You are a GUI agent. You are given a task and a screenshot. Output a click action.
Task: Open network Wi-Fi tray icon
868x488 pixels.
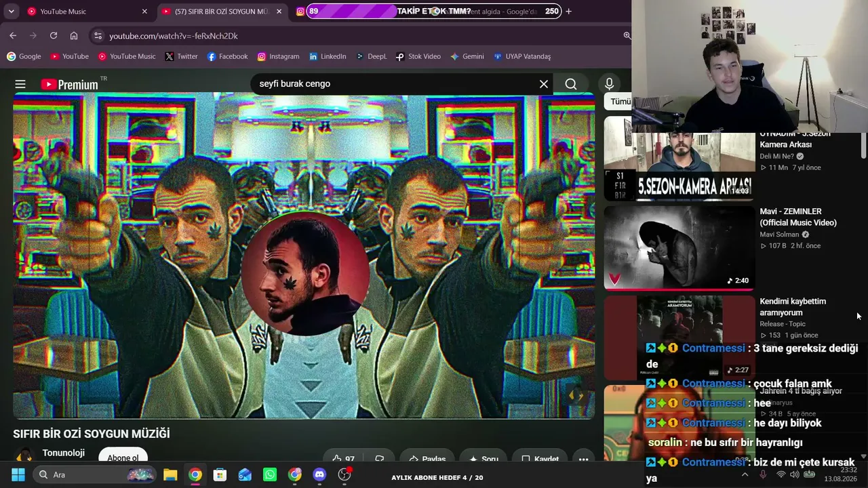[x=781, y=474]
